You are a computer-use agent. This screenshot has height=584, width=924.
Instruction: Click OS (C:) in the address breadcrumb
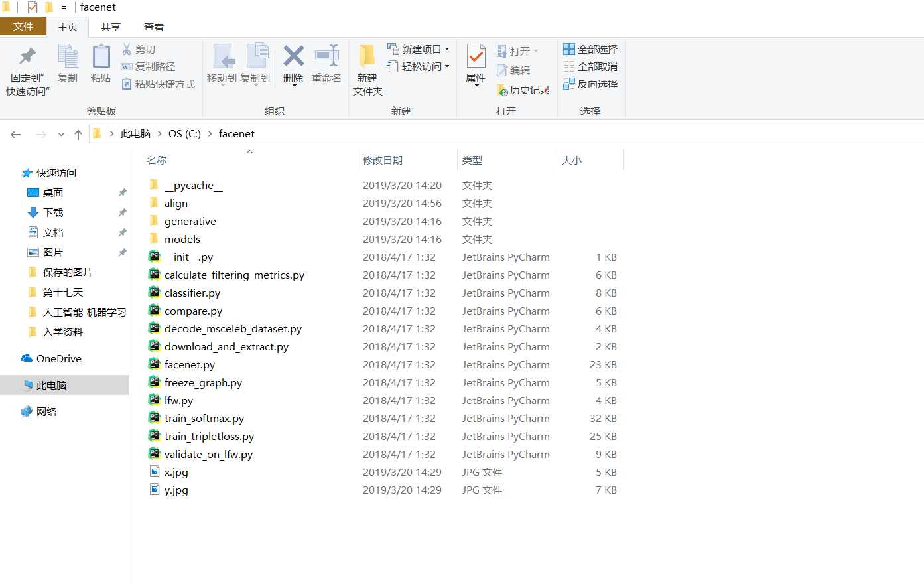[184, 134]
